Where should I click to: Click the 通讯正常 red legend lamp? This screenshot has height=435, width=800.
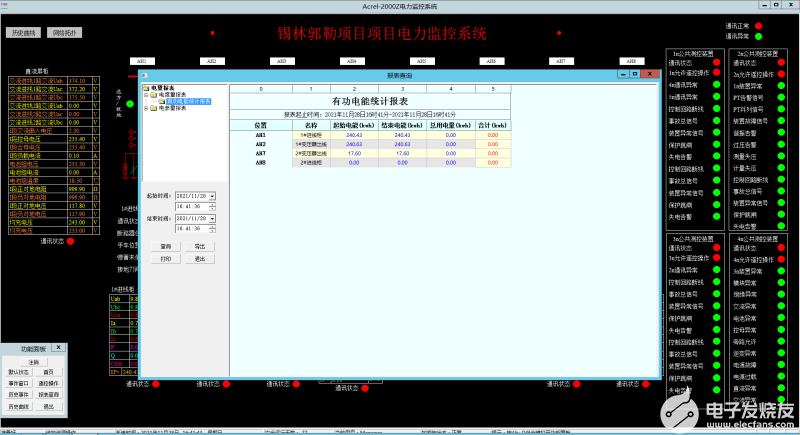tap(759, 26)
